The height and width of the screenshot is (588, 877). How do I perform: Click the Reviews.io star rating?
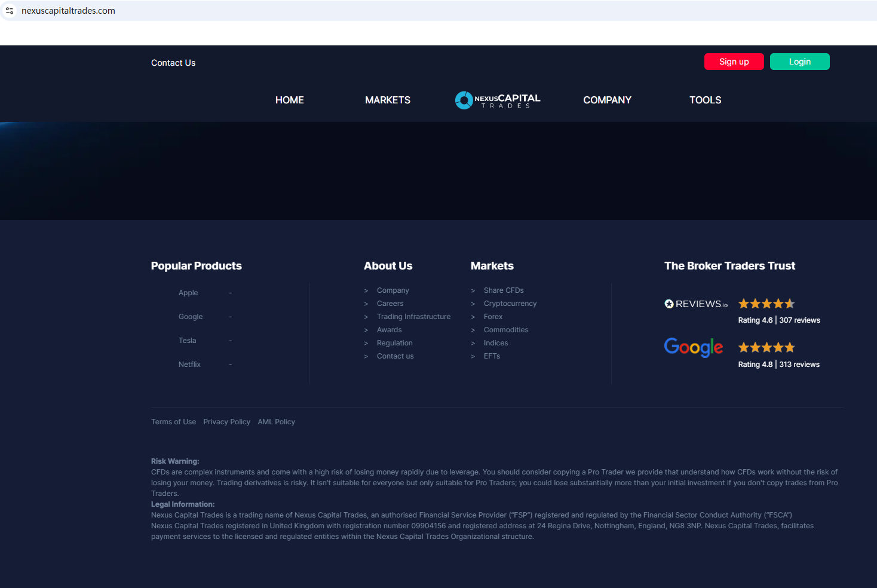point(766,304)
